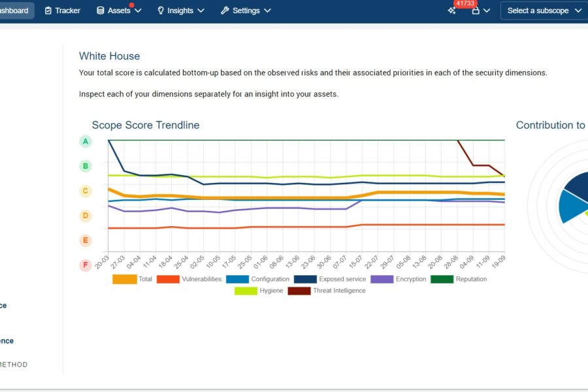Expand the chevron next to the lock icon
The image size is (588, 392).
pyautogui.click(x=487, y=10)
